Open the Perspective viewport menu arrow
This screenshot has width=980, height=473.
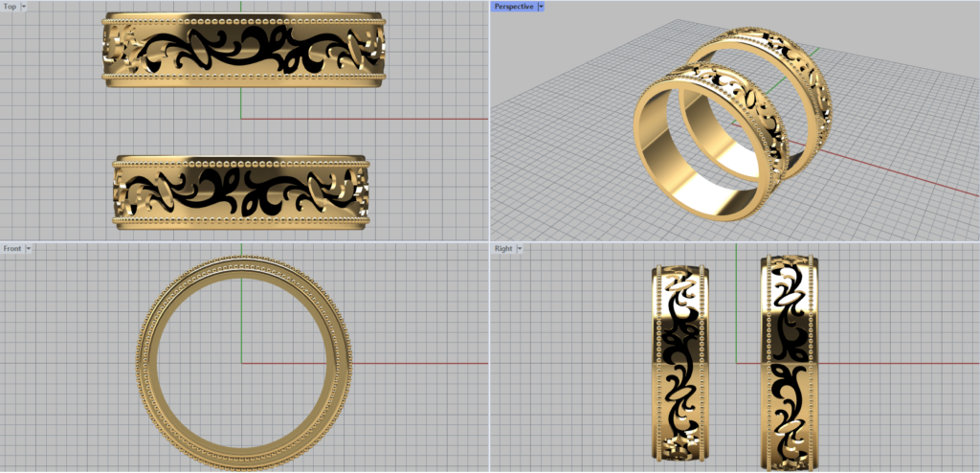click(542, 7)
